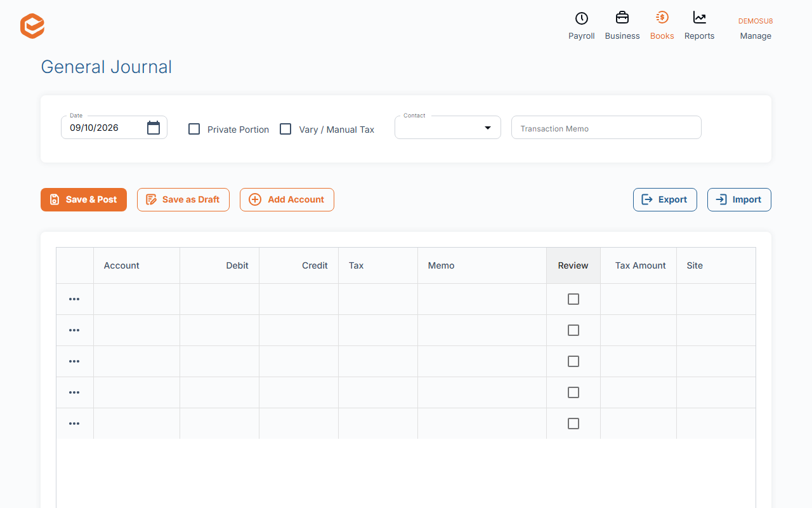Open the Payroll clock icon
This screenshot has width=812, height=508.
tap(581, 18)
